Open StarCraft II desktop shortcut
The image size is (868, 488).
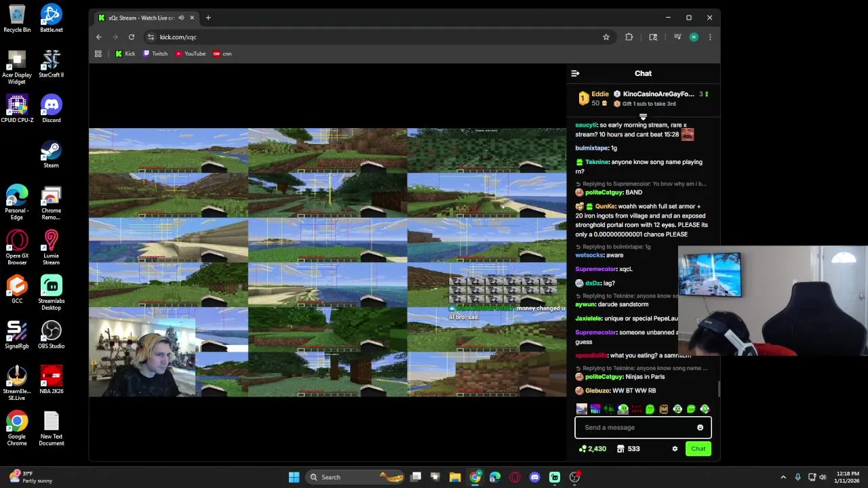pyautogui.click(x=51, y=64)
